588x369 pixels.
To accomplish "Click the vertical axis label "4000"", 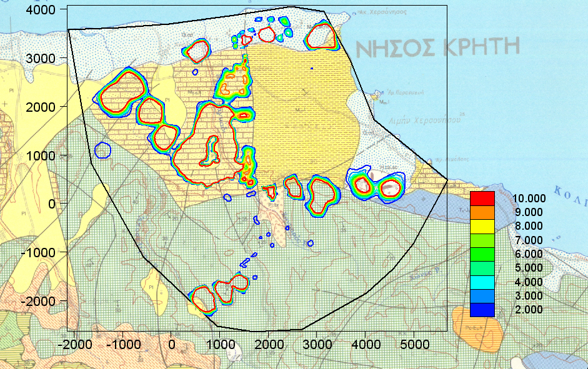I will tap(41, 10).
